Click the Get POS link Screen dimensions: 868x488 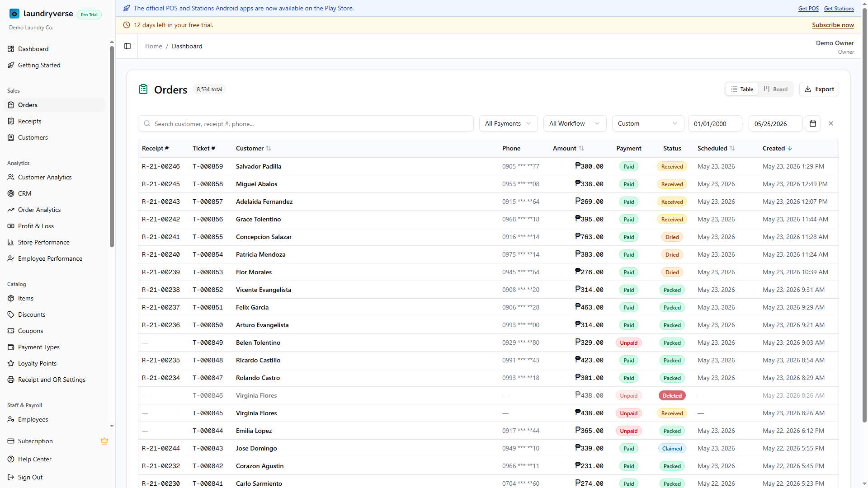tap(808, 8)
